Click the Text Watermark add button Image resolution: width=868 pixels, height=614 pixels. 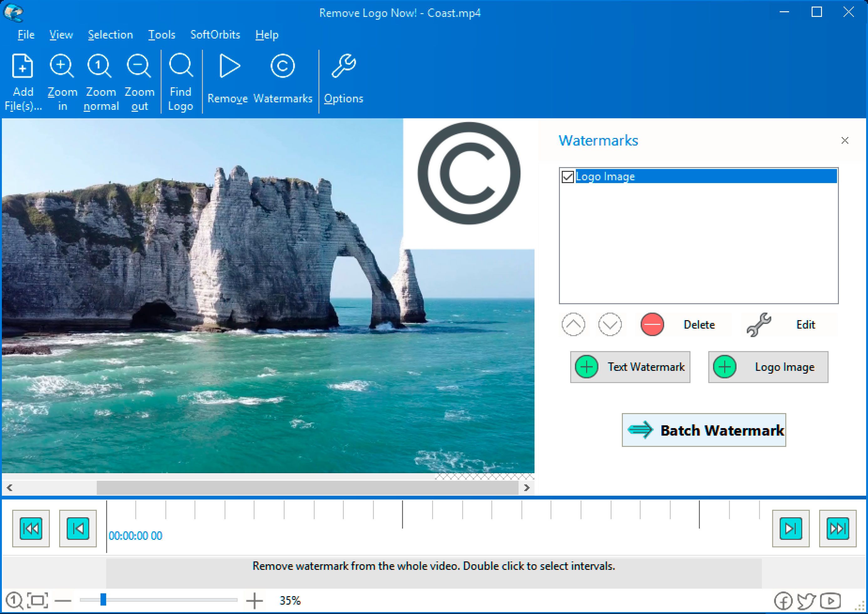pos(632,367)
